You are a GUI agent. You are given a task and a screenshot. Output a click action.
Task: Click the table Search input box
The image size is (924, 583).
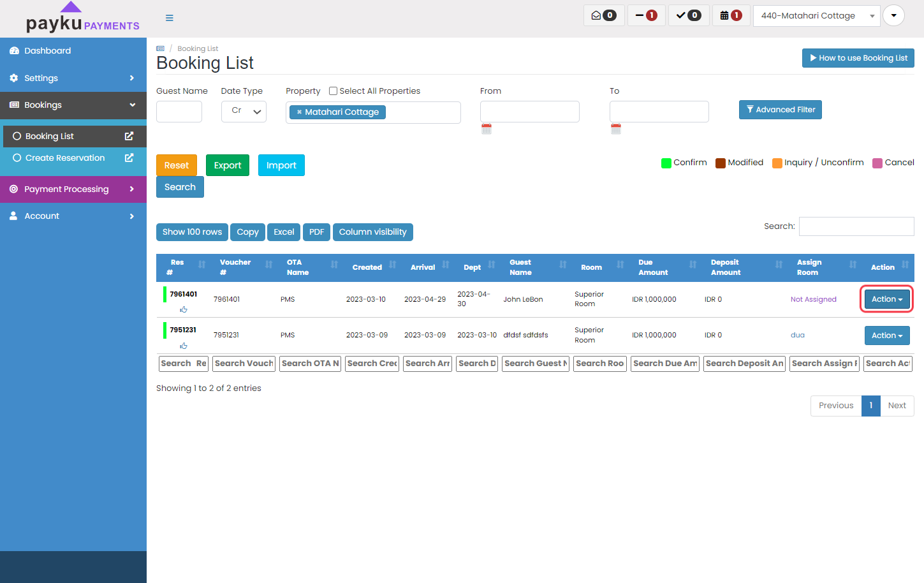click(856, 226)
